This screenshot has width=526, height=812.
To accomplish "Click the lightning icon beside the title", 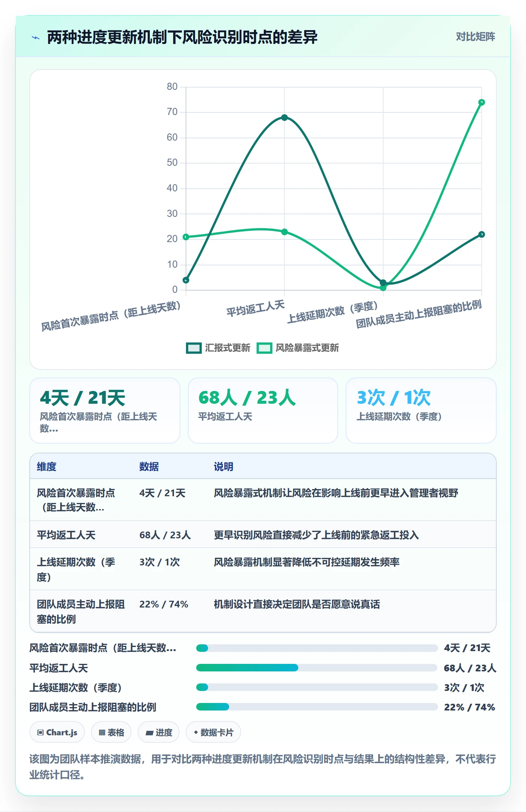I will coord(36,38).
